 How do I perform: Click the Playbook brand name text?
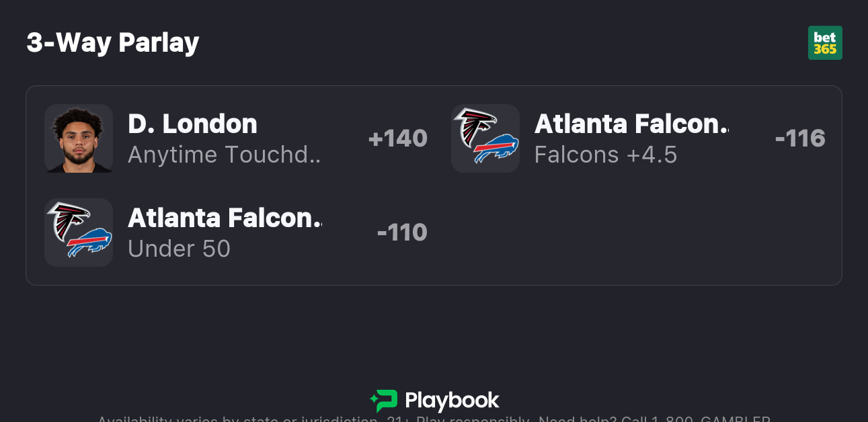pyautogui.click(x=452, y=401)
